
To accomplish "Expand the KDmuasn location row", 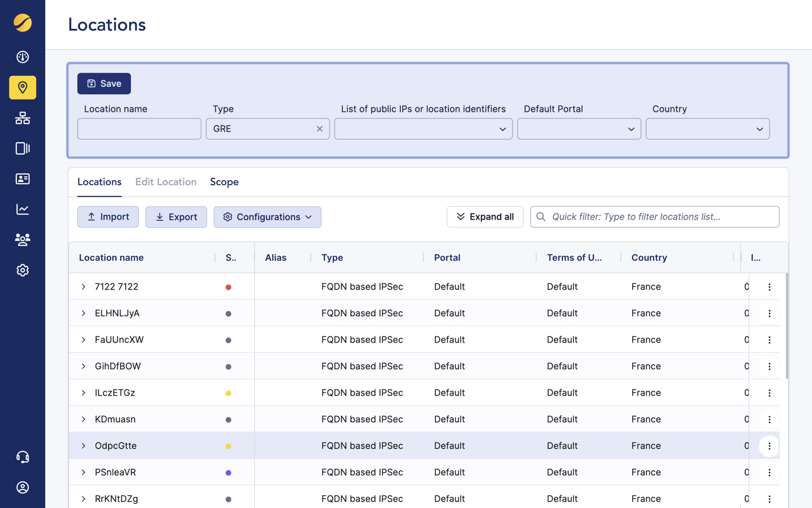I will tap(83, 419).
